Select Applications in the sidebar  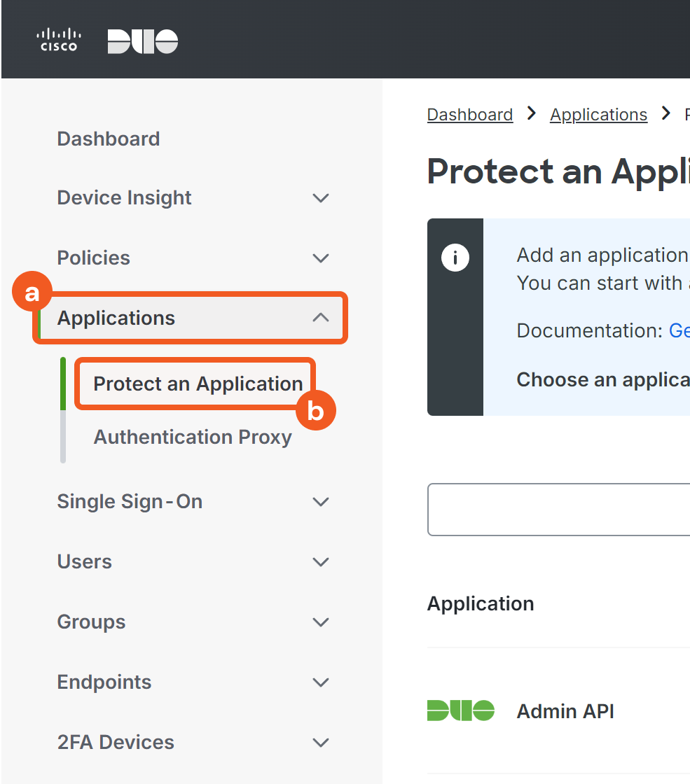point(116,318)
